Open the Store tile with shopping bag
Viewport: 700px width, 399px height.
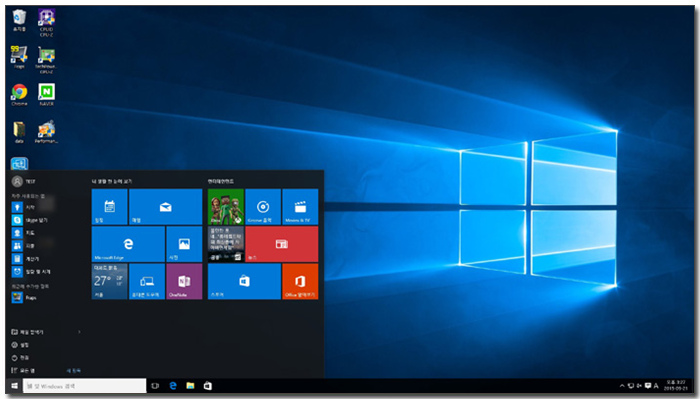point(244,281)
